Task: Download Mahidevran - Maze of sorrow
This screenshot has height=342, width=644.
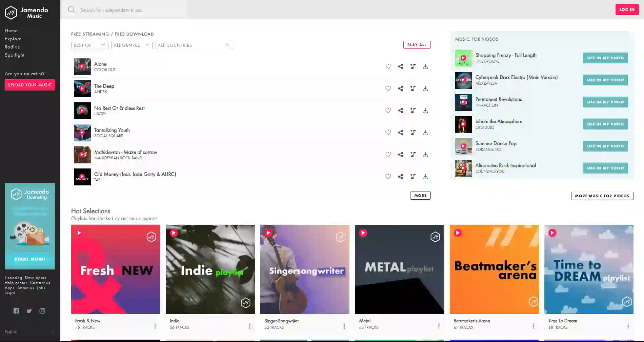Action: (x=425, y=155)
